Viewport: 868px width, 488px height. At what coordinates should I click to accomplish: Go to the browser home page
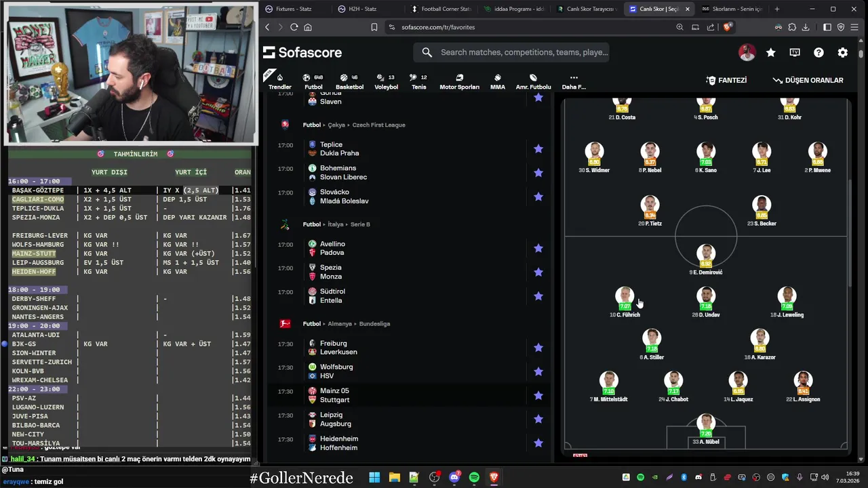coord(308,27)
